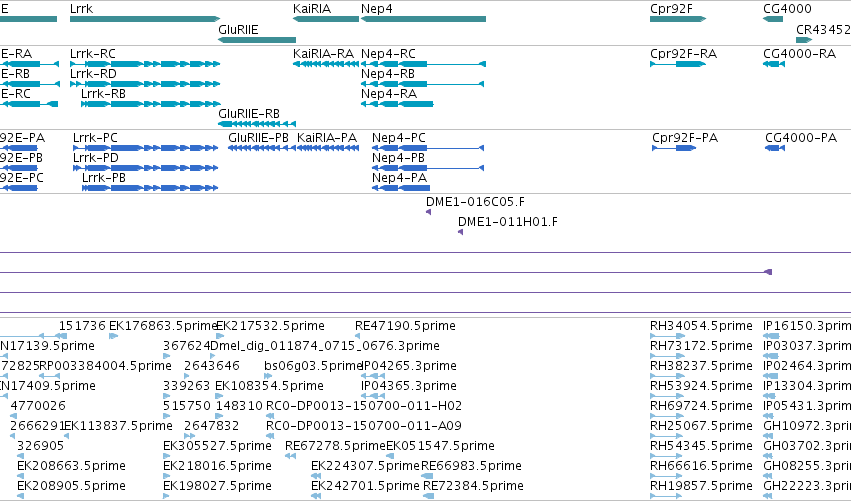Viewport: 851px width, 501px height.
Task: Select the Cpr92F-RA transcript label
Action: click(683, 54)
